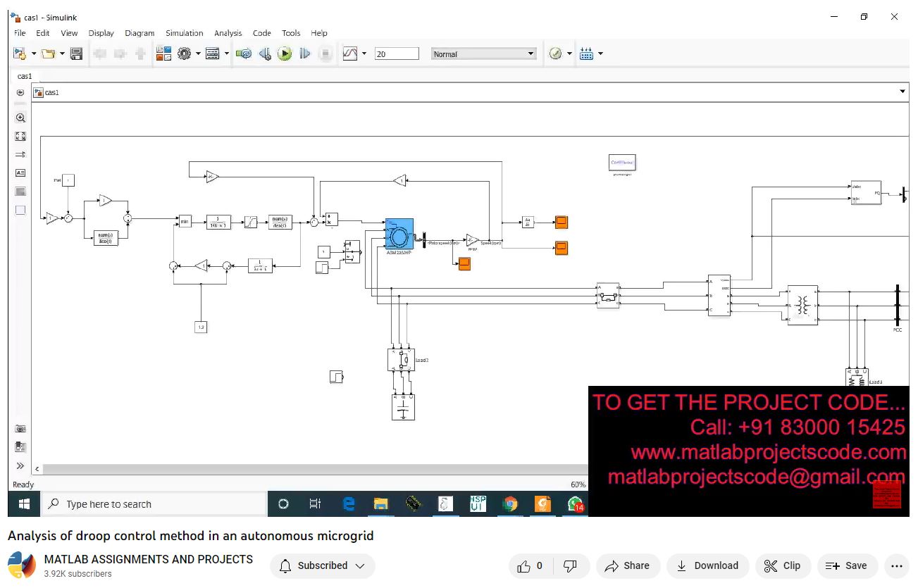Open the Normal simulation mode dropdown

(484, 54)
